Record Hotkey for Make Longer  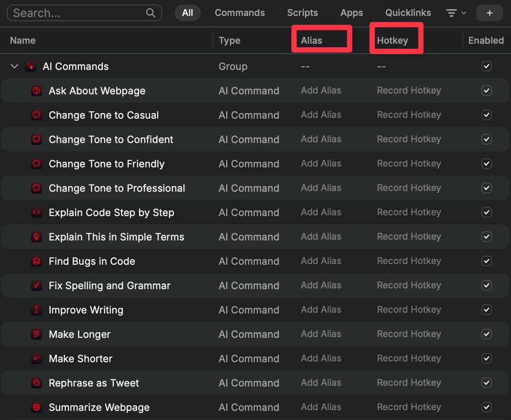409,334
